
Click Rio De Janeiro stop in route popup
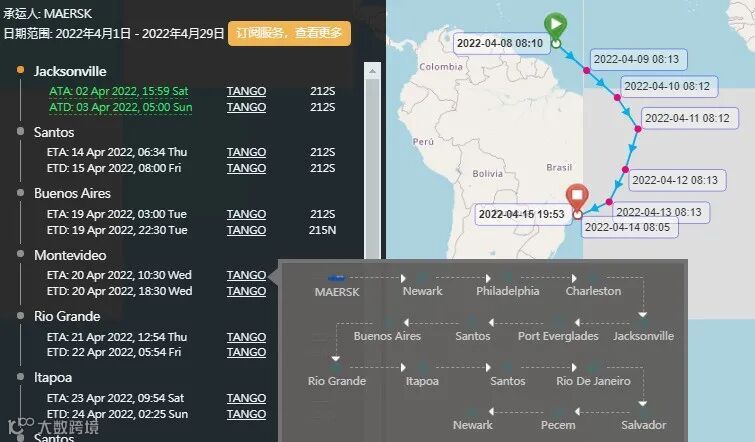point(593,381)
